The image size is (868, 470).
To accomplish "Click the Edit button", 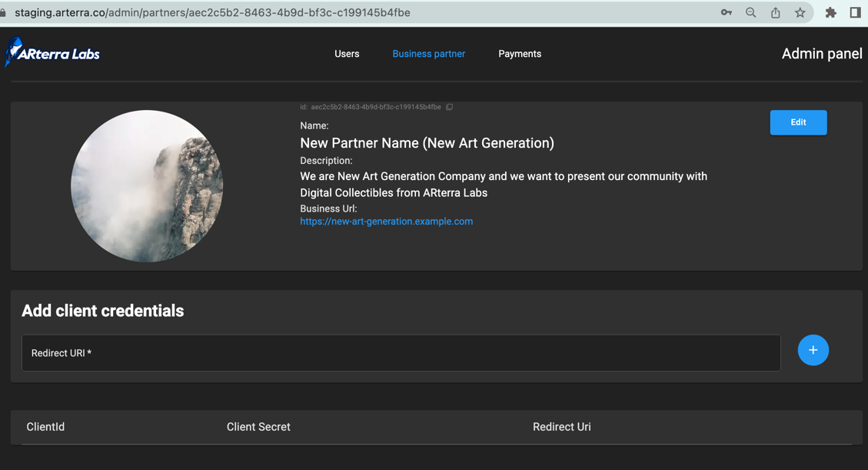I will click(x=798, y=122).
